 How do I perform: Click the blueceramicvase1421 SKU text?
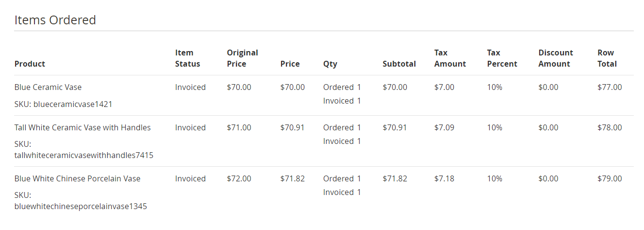click(x=64, y=104)
